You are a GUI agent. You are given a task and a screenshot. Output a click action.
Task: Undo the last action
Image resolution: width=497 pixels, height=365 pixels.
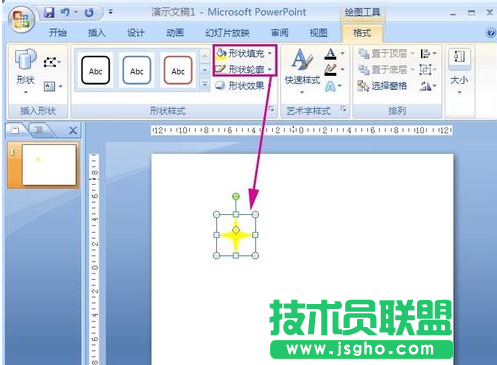coord(65,13)
